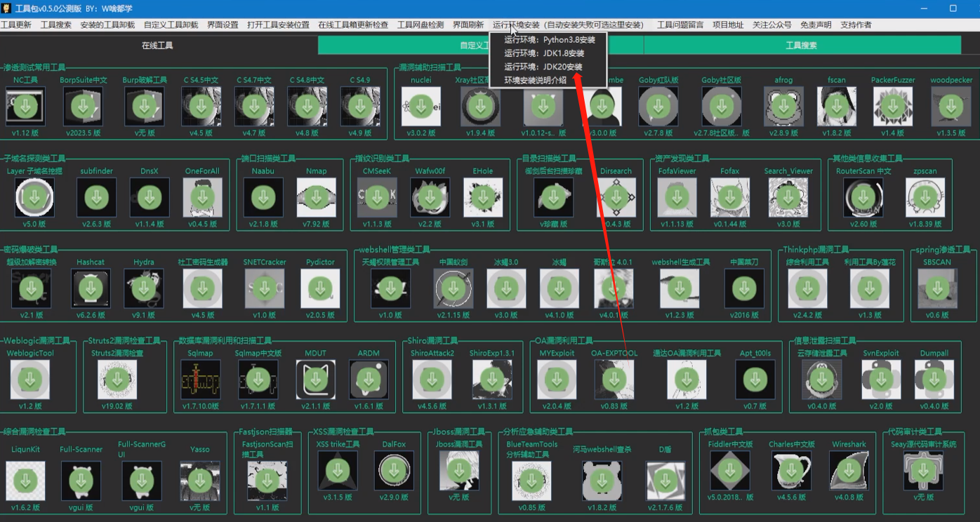The image size is (980, 522).
Task: Click the 界面刷新 menu item
Action: (468, 25)
